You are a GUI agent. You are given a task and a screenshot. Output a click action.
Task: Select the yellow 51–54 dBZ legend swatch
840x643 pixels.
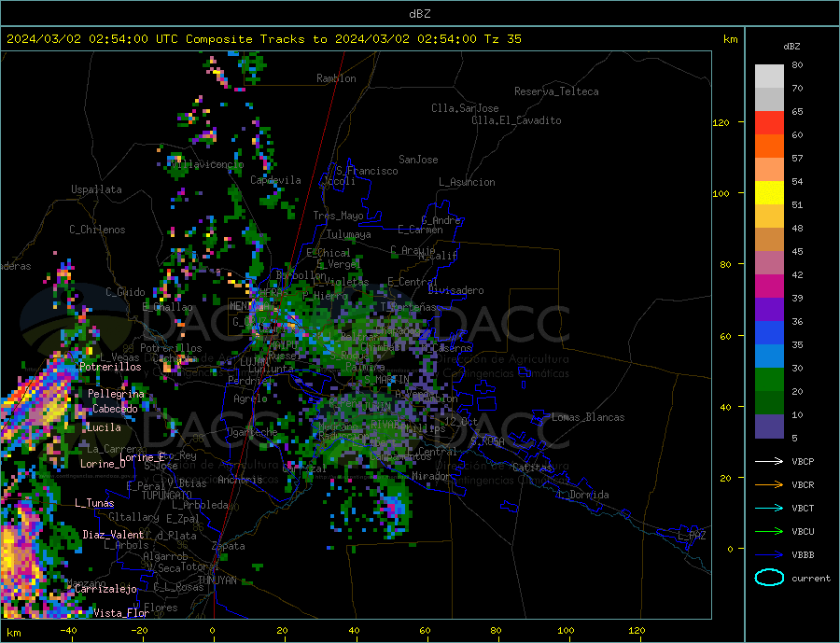coord(769,193)
